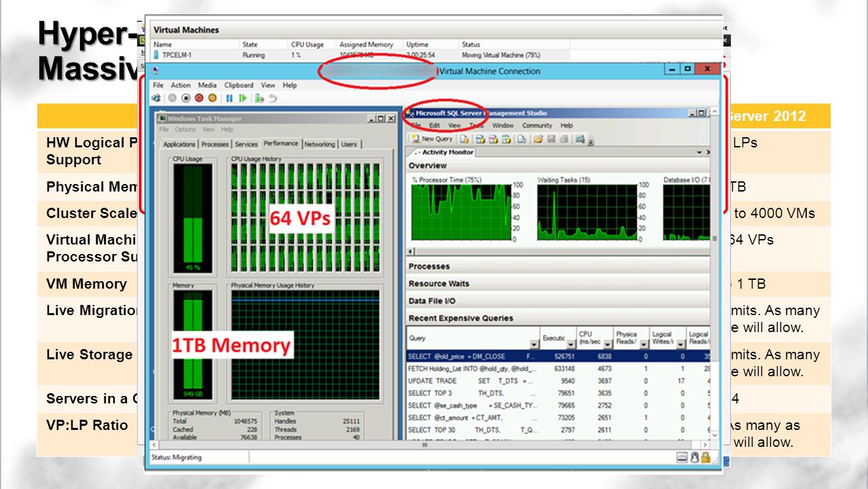Open Action menu in Virtual Machine Connection

181,86
